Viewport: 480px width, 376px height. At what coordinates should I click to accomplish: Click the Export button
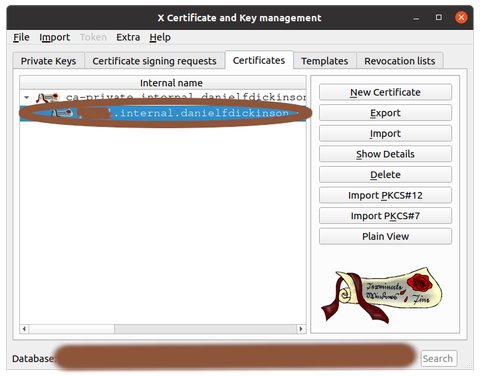(x=385, y=113)
